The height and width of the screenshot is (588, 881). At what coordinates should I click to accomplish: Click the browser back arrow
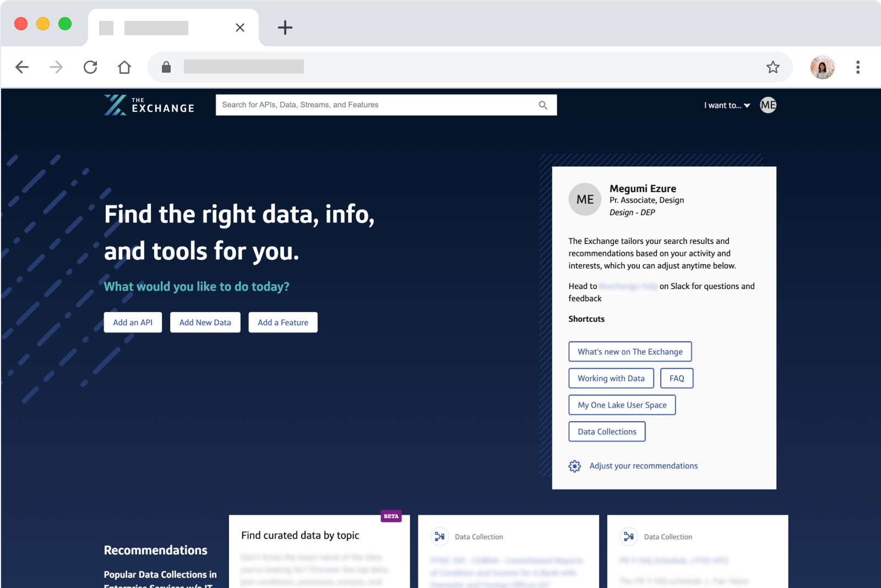point(22,67)
